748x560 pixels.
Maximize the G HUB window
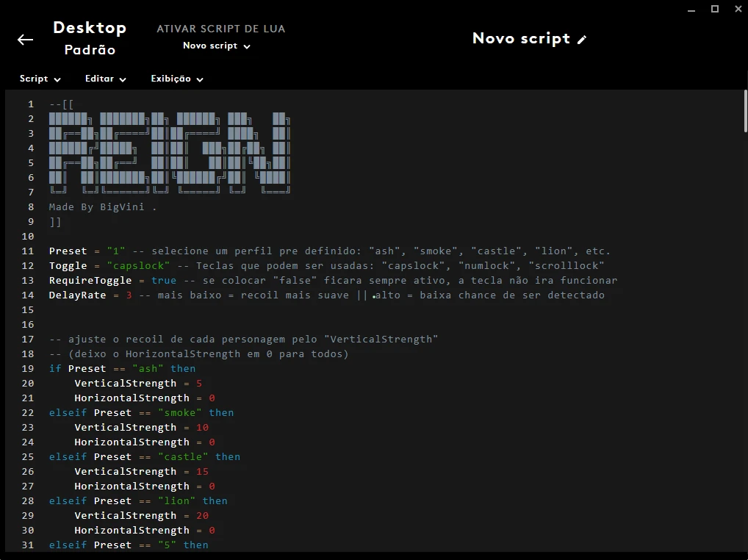(x=715, y=9)
